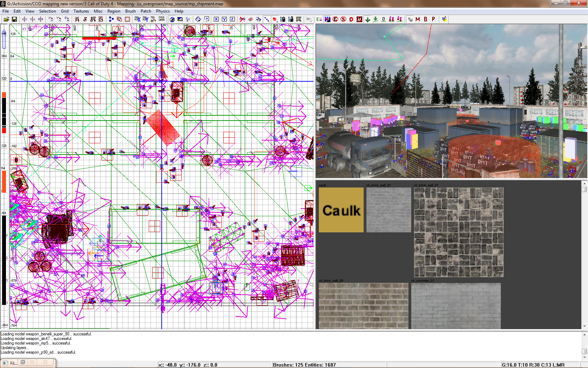Click the diagonal clipper line tool icon
This screenshot has height=368, width=588.
(x=267, y=19)
